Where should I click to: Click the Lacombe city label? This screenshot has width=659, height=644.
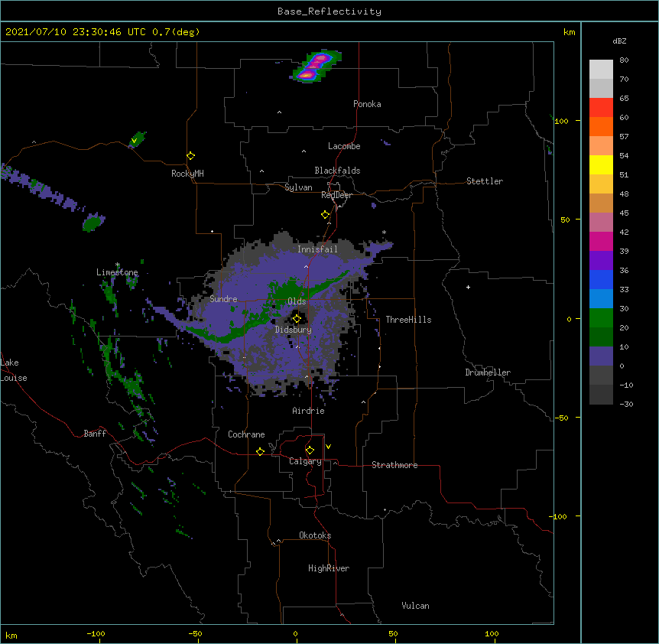click(x=344, y=146)
